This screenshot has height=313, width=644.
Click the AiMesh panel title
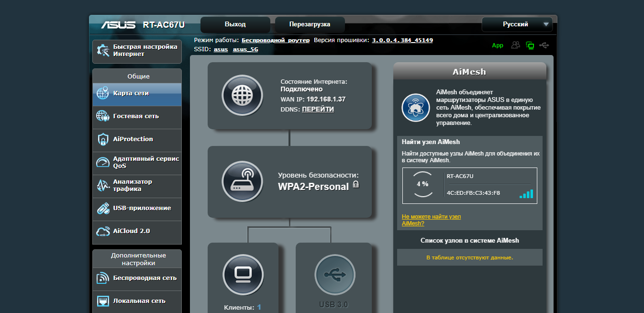tap(469, 72)
